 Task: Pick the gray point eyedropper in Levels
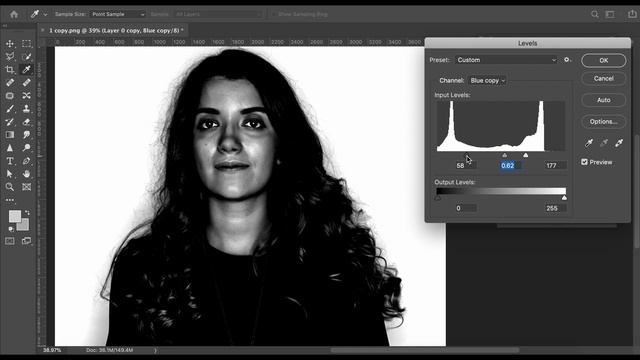604,142
